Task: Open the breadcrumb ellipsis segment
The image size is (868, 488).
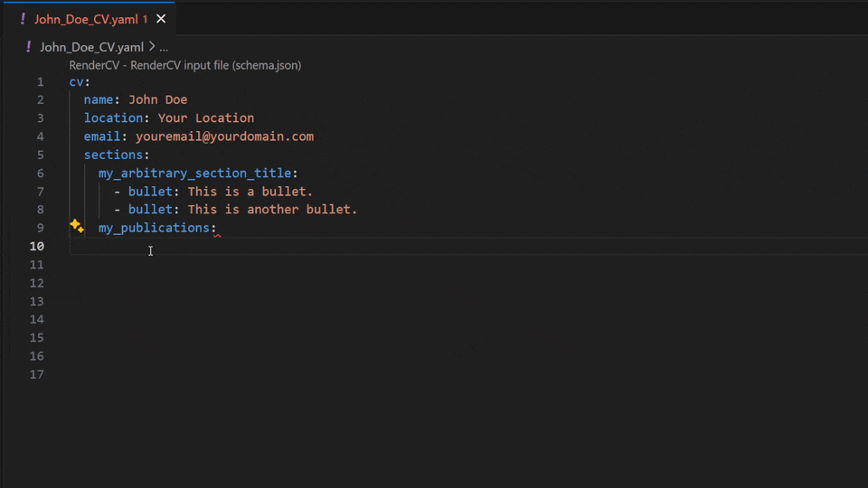Action: coord(164,48)
